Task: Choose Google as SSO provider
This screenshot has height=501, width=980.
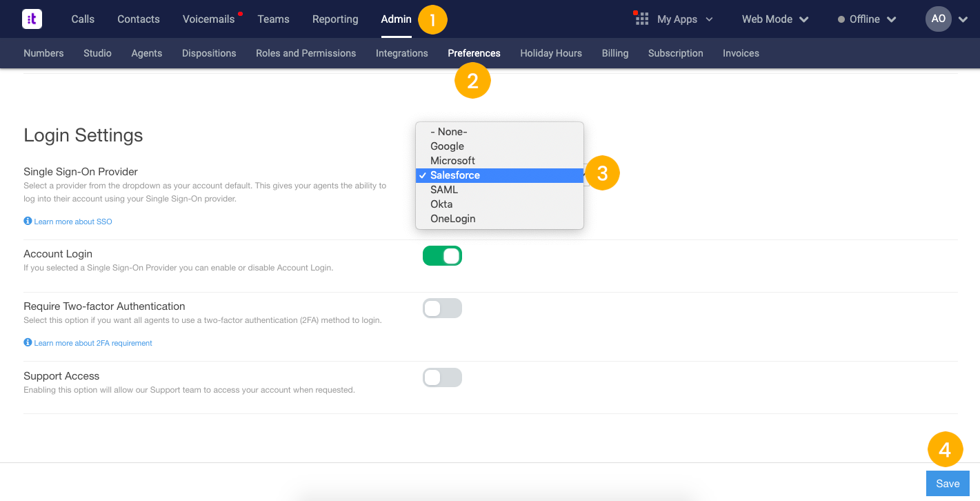Action: pyautogui.click(x=499, y=146)
